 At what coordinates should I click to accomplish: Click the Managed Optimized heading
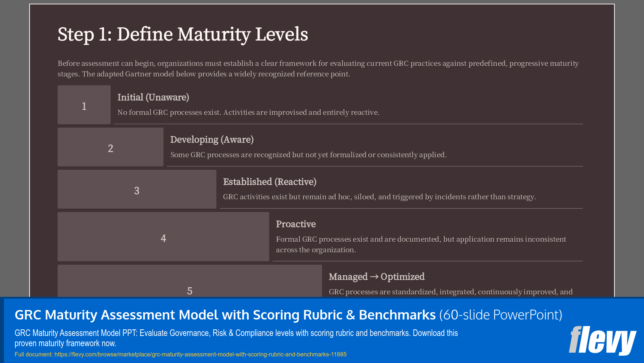click(376, 277)
